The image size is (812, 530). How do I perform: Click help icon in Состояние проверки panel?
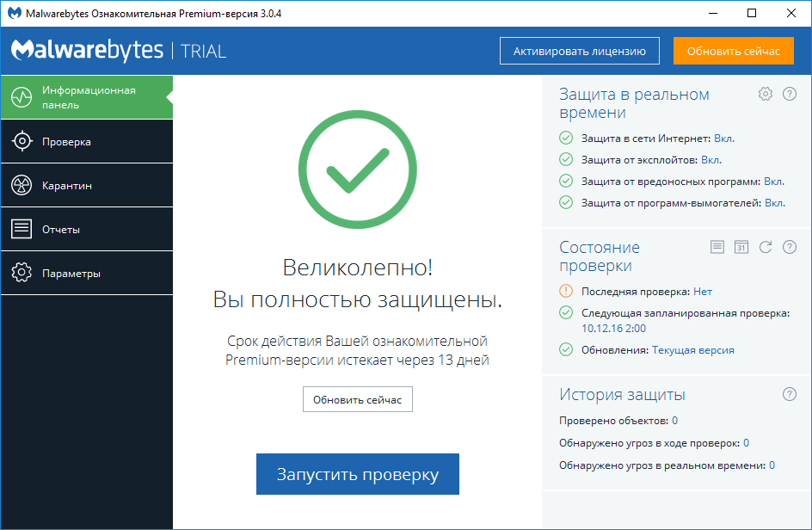(790, 247)
